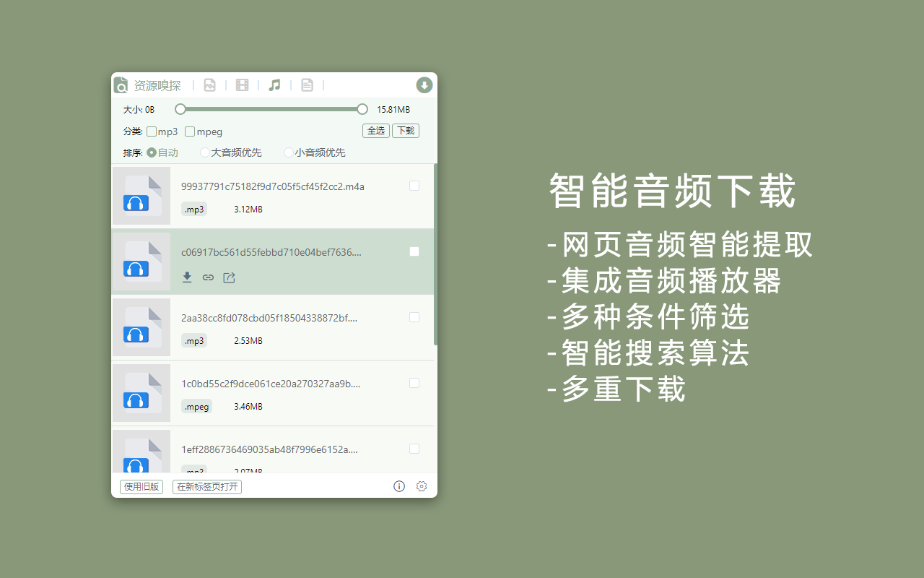
Task: Open the settings gear at bottom
Action: click(422, 486)
